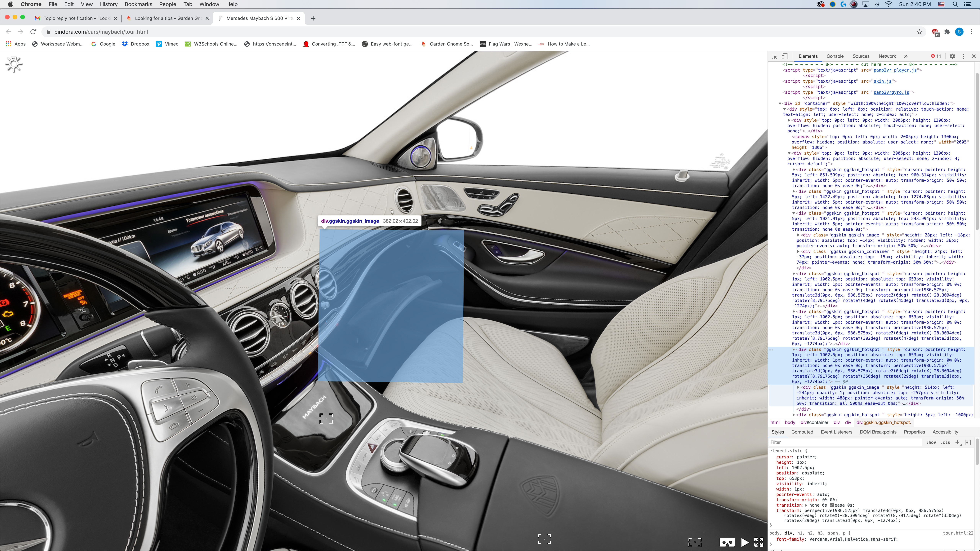980x551 pixels.
Task: Expand the transition shorthand property triangle
Action: point(806,505)
